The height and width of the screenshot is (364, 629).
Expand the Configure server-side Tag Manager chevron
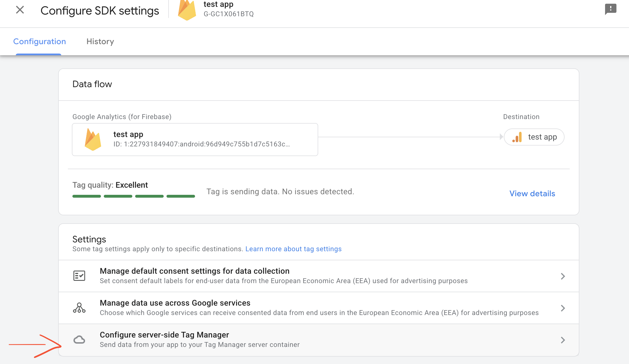tap(563, 340)
